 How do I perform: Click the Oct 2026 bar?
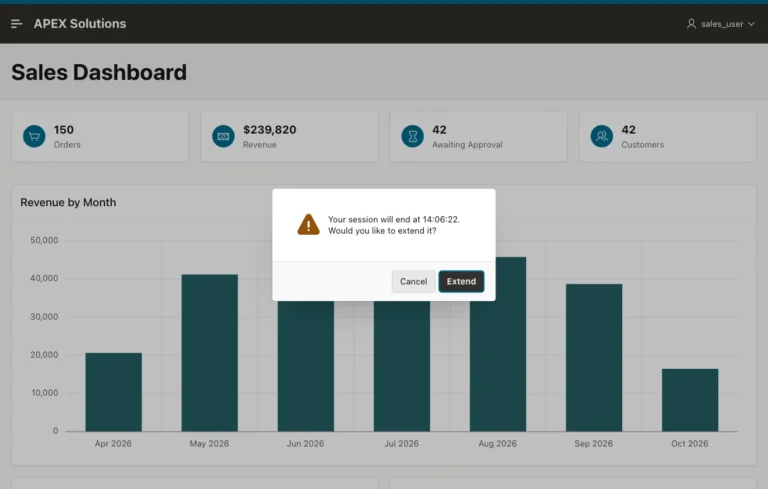coord(690,400)
